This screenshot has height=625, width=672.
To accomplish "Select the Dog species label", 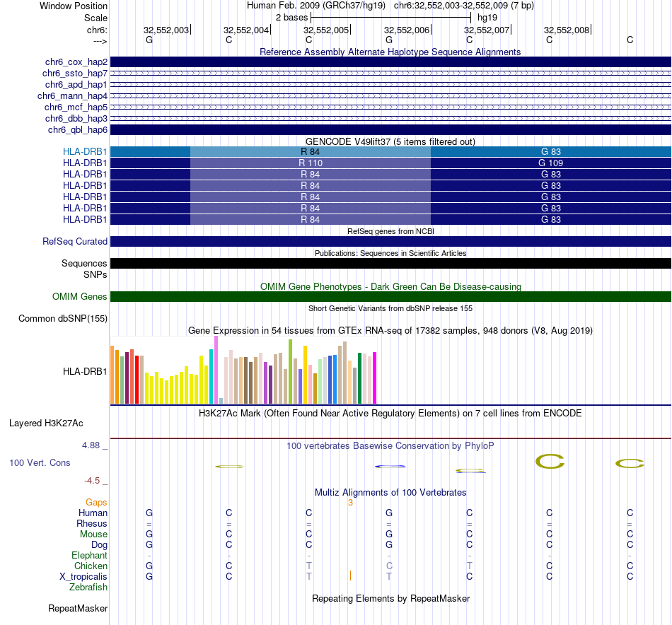I will tap(100, 545).
